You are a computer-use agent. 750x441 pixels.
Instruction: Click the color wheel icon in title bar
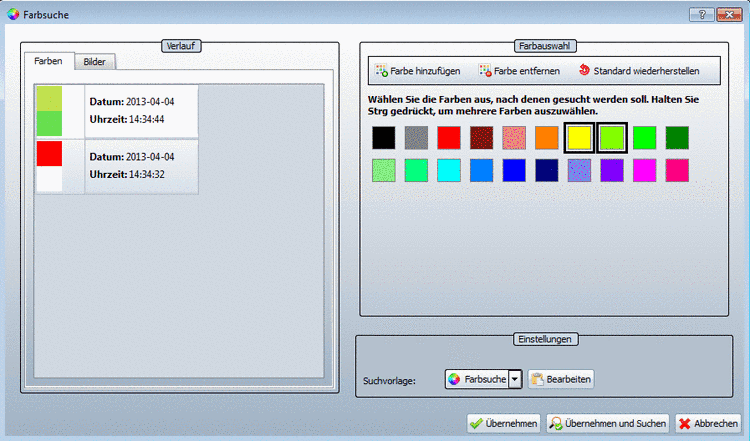(13, 14)
